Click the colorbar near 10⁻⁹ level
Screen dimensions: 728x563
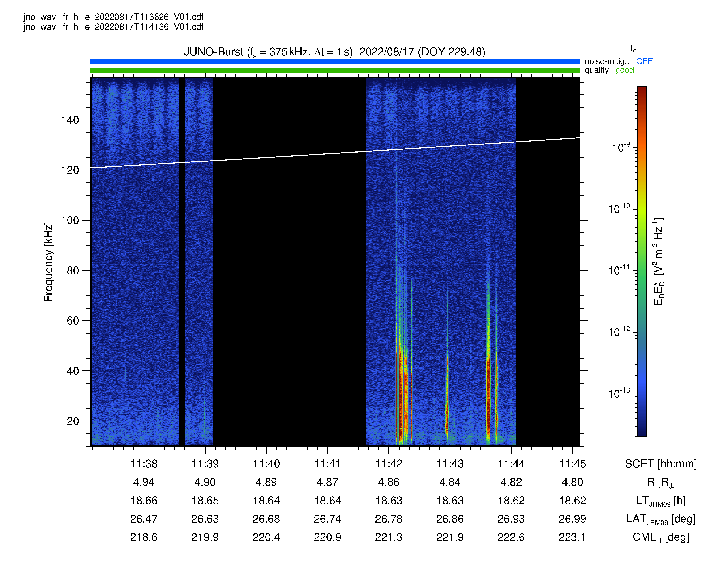[x=642, y=148]
